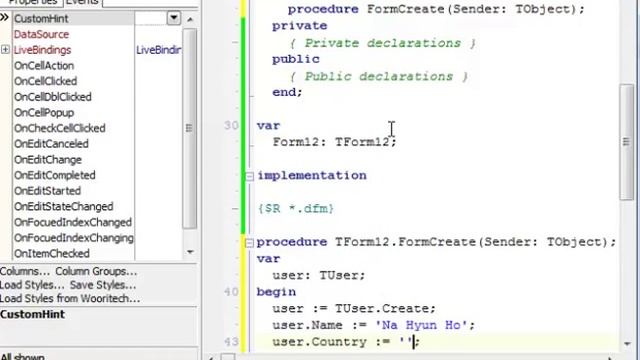Click the code editor vertical scrollbar thumb

click(626, 142)
